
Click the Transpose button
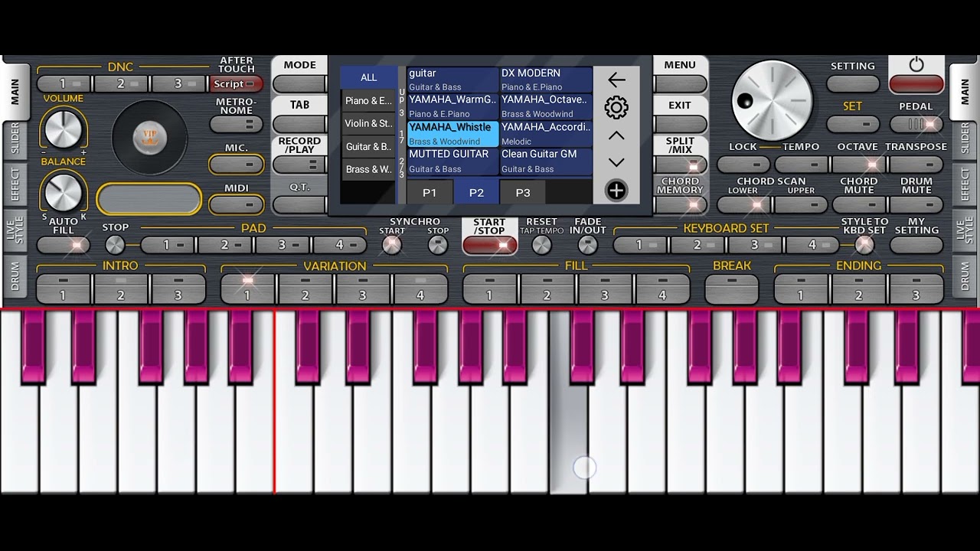point(916,165)
